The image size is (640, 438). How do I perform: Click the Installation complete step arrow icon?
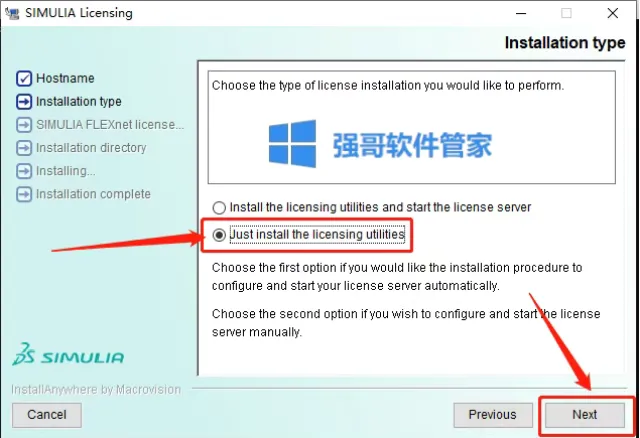point(24,194)
